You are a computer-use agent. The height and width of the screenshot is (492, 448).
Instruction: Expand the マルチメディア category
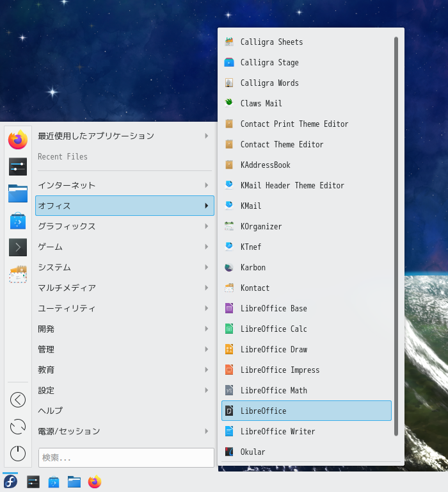125,288
